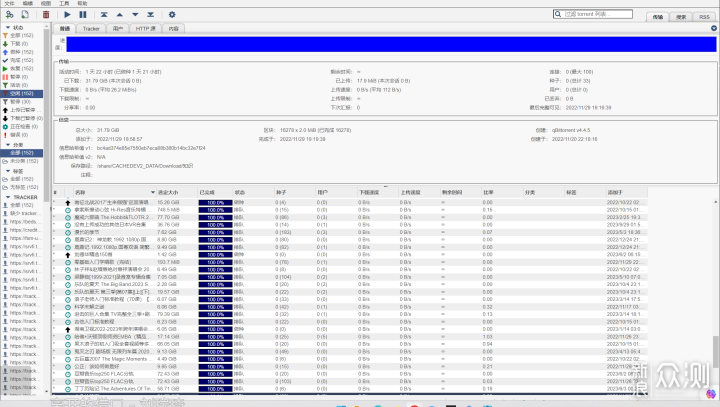Click the RSS button at top right
This screenshot has width=720, height=407.
tap(704, 17)
